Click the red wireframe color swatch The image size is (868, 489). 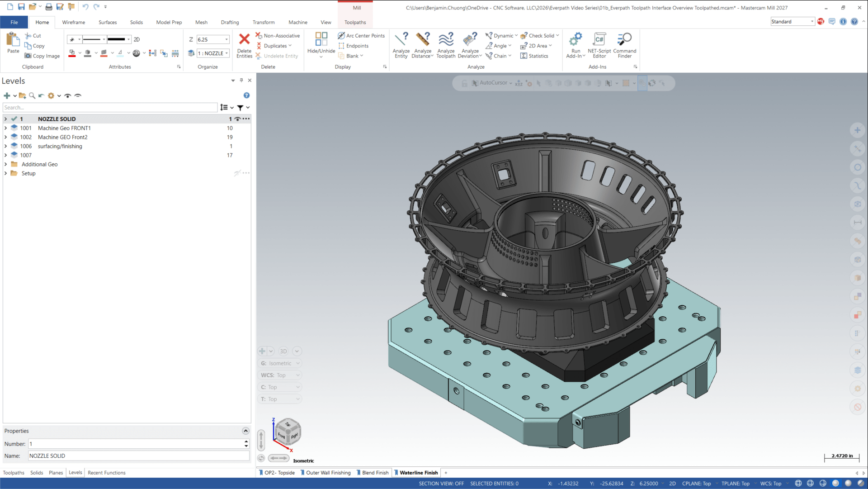72,53
